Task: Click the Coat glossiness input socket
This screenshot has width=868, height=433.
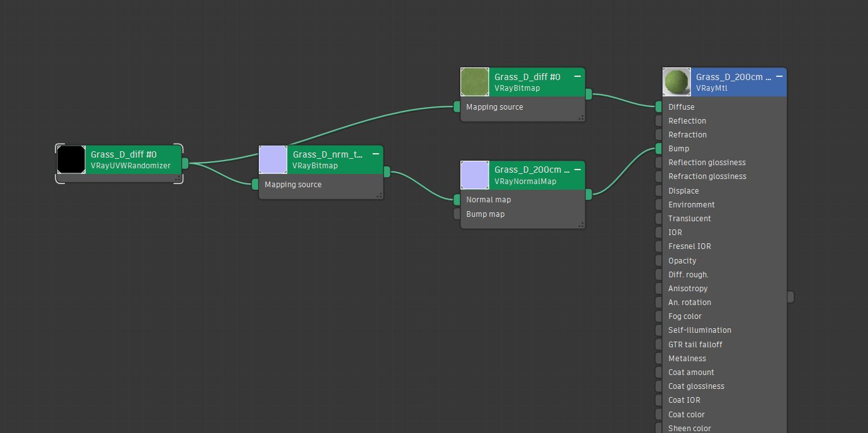Action: tap(658, 386)
